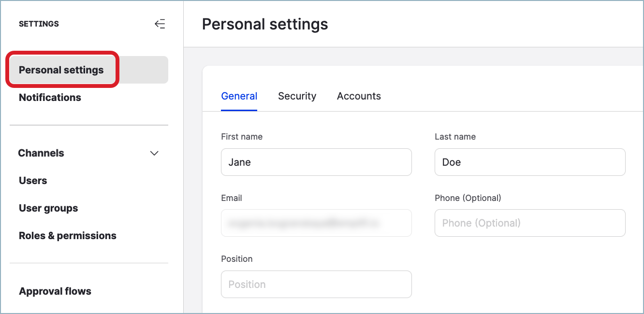Open User groups page
The height and width of the screenshot is (314, 644).
[x=48, y=208]
